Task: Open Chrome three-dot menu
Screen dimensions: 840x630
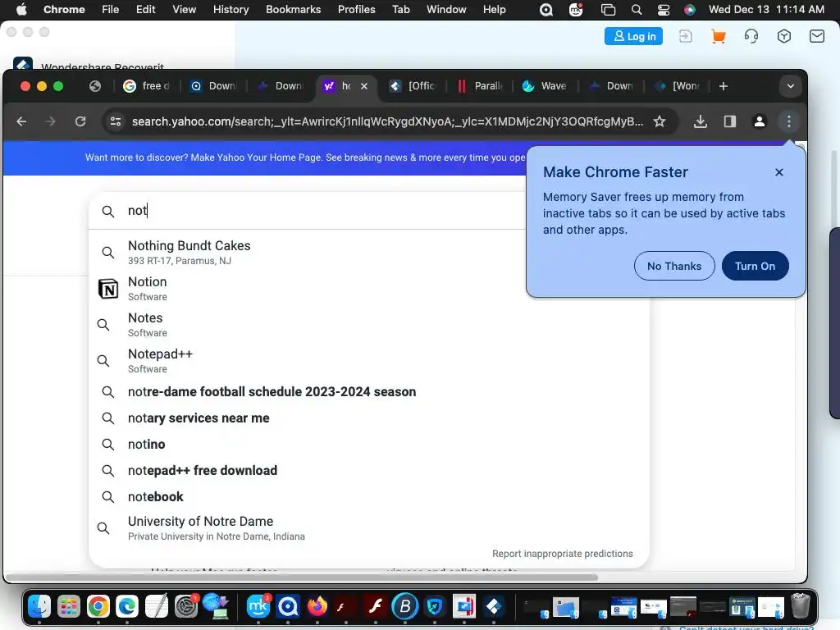Action: point(788,121)
